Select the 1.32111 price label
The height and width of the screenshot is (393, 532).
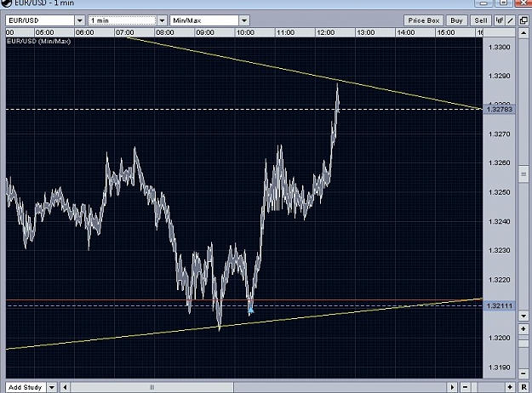click(499, 306)
